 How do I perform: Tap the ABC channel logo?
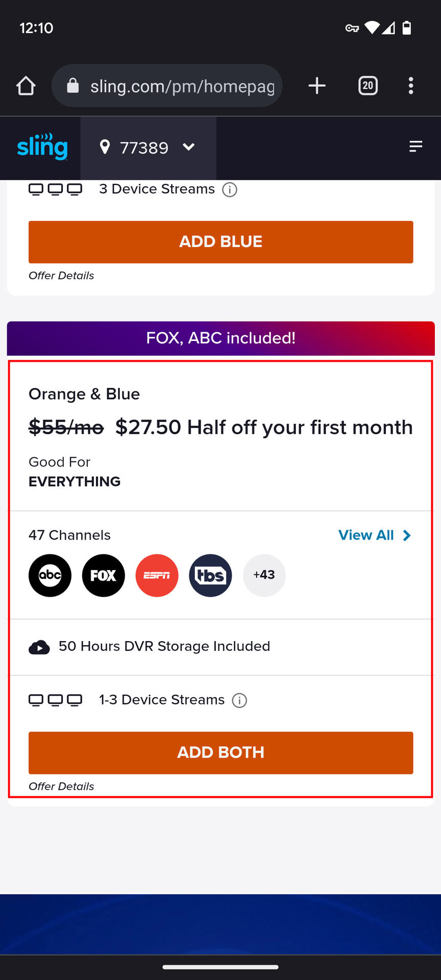click(50, 575)
